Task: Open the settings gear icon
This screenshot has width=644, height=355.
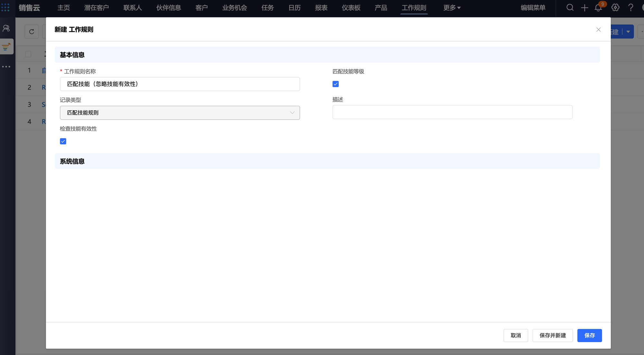Action: coord(615,8)
